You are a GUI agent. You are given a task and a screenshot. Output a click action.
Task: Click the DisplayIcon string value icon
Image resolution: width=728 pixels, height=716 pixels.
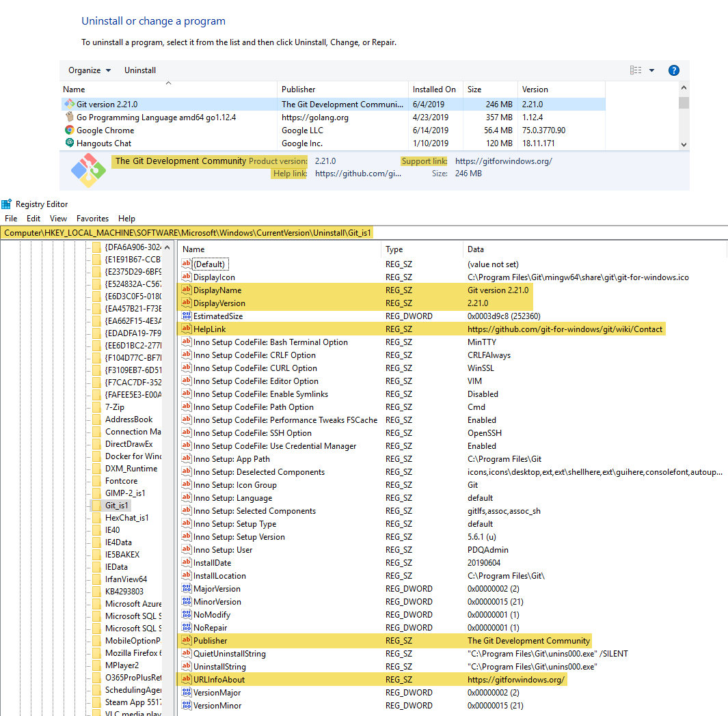click(x=186, y=277)
